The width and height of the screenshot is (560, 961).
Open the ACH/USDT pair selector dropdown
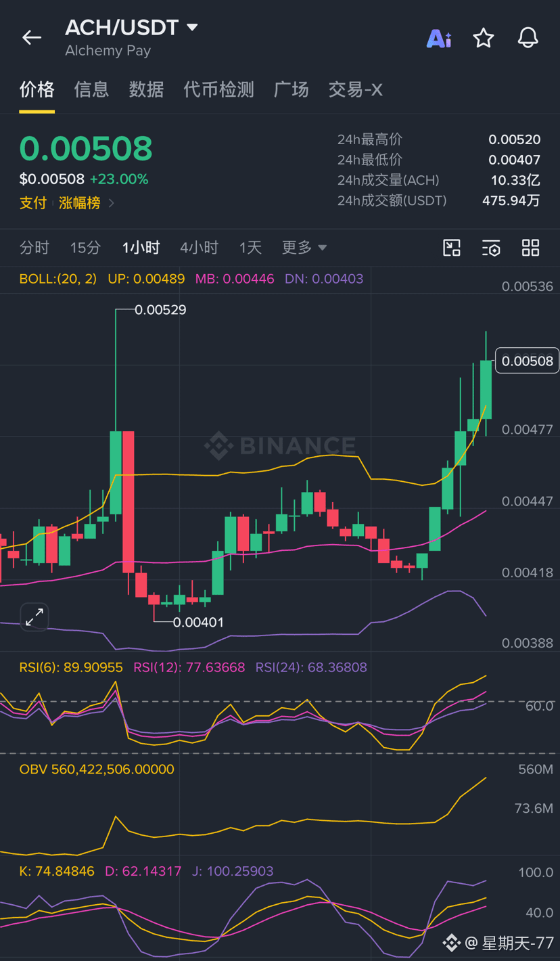pos(192,27)
